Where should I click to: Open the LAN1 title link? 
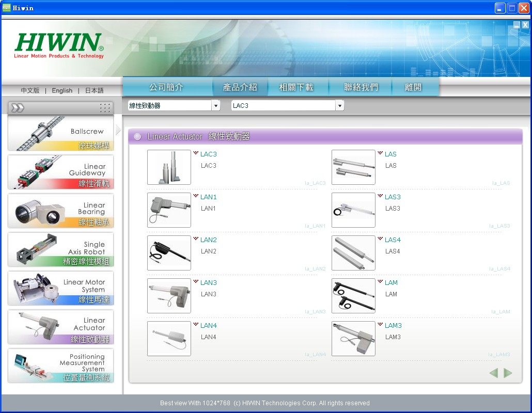208,197
